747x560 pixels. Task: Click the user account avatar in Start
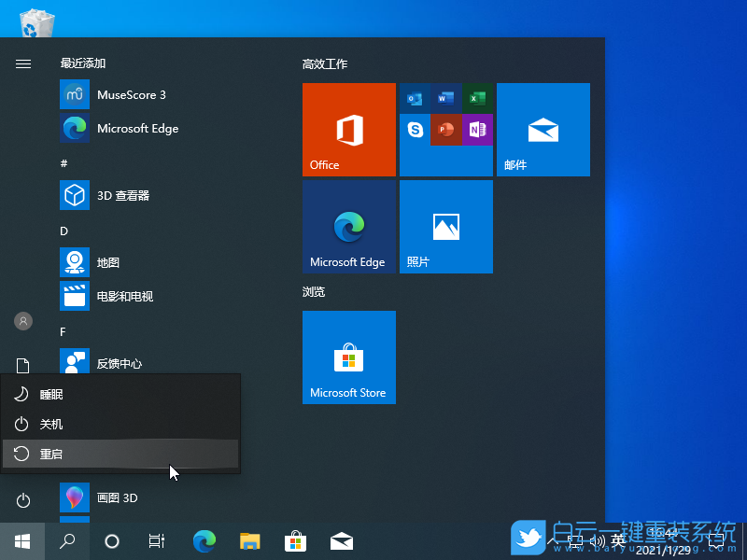pyautogui.click(x=22, y=321)
